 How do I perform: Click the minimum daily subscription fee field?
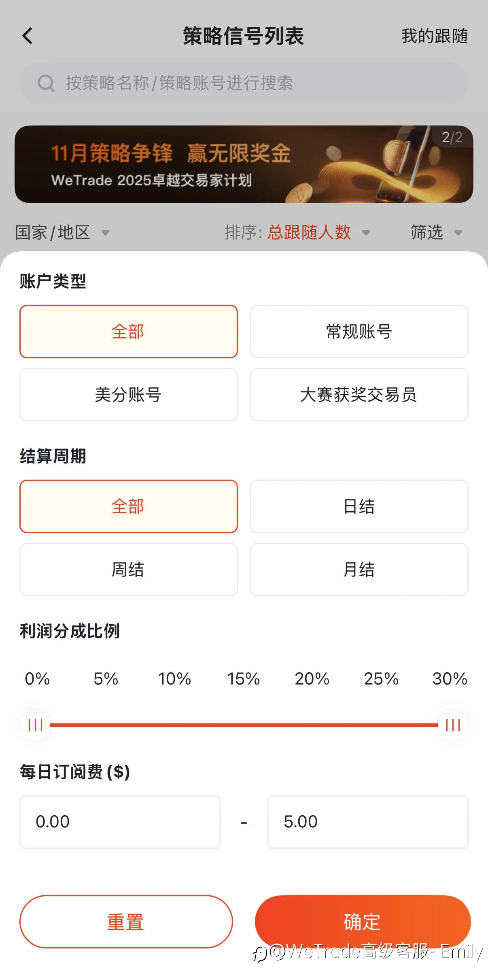tap(120, 822)
